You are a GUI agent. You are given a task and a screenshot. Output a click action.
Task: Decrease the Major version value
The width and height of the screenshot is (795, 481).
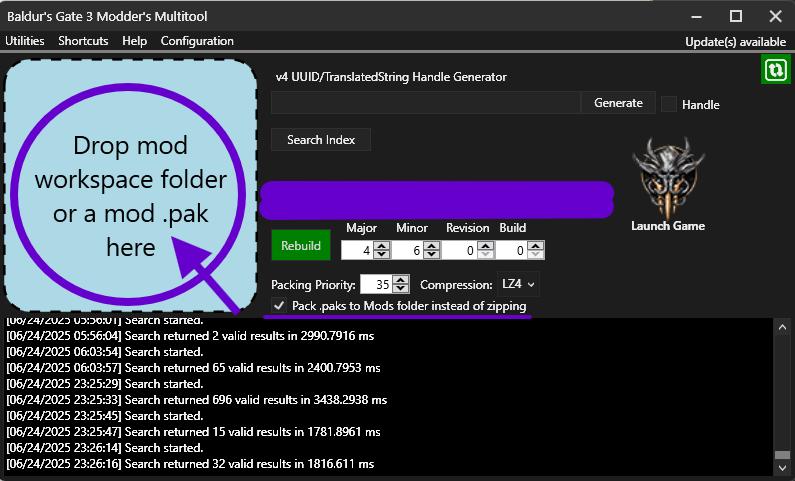382,254
